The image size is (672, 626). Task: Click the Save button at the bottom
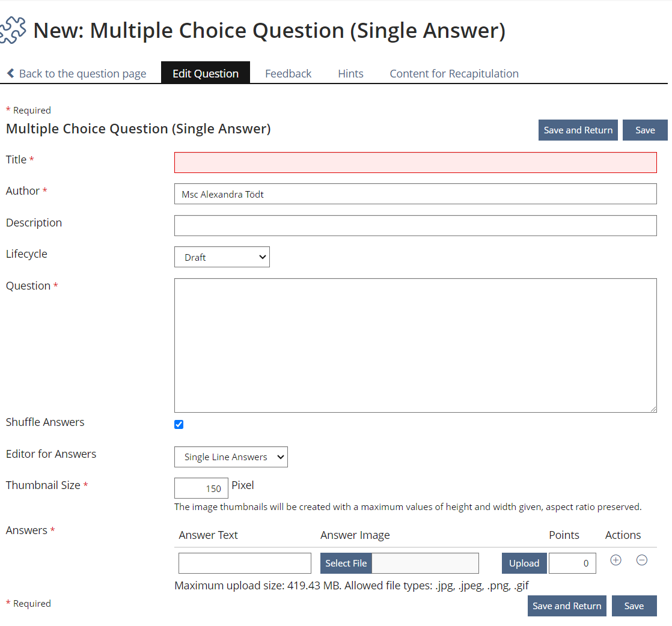click(634, 606)
